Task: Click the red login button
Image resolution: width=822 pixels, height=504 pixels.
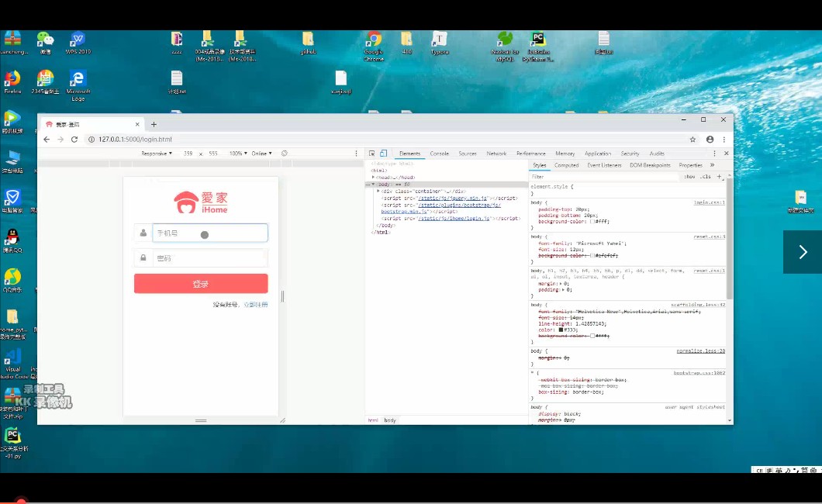Action: (x=201, y=284)
